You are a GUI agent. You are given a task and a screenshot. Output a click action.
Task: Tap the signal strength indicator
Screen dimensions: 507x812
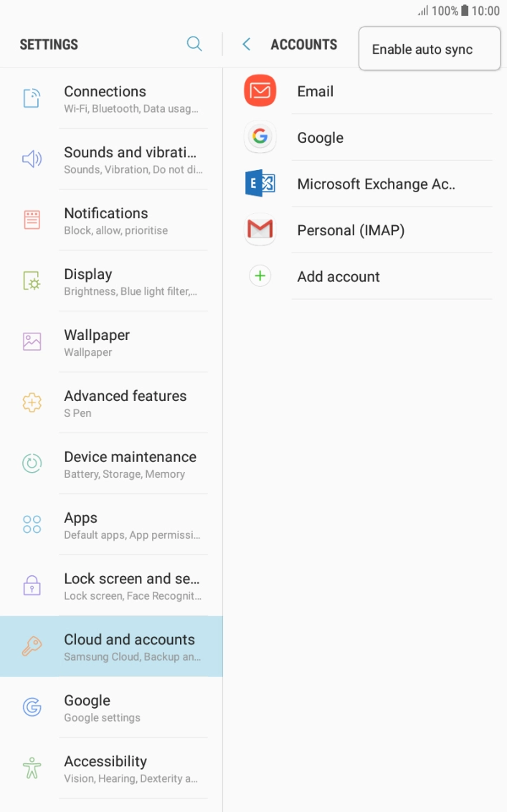coord(424,10)
